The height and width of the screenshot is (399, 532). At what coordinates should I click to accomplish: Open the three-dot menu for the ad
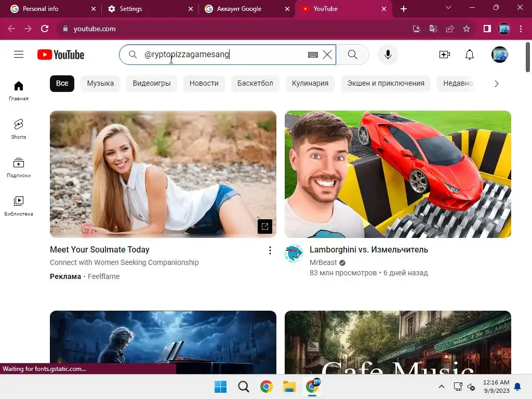270,250
